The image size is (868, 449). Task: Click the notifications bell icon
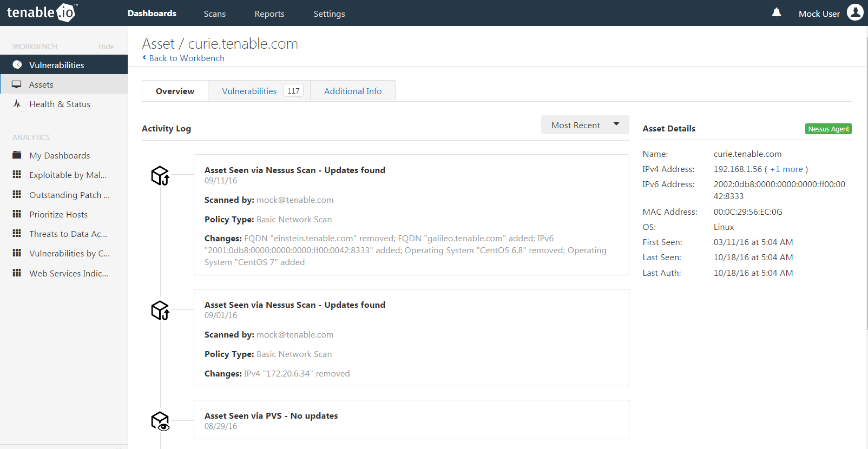pyautogui.click(x=777, y=13)
